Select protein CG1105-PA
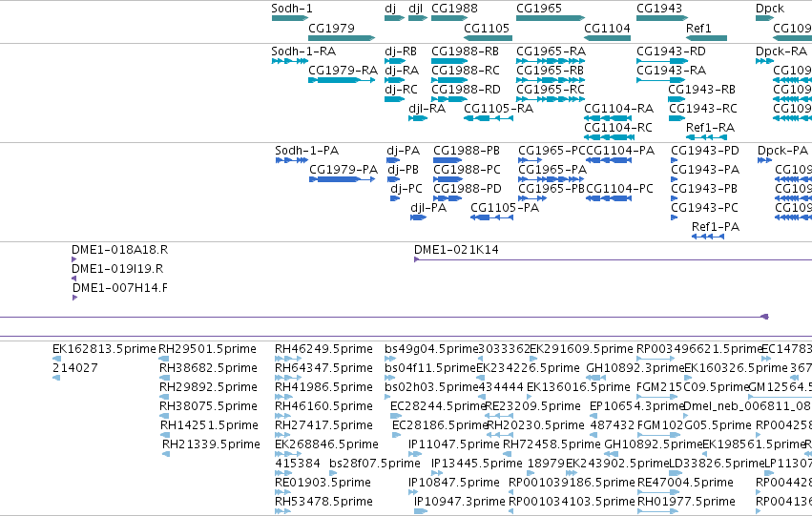812x516 pixels. 492,217
